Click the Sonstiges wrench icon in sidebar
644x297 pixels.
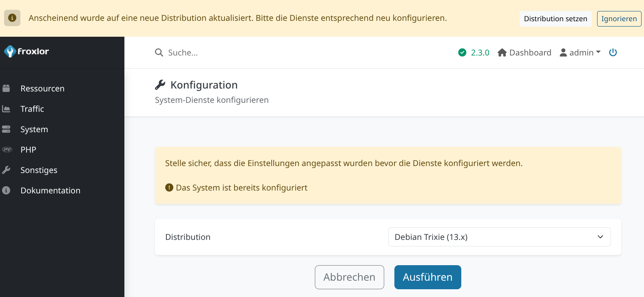click(6, 170)
